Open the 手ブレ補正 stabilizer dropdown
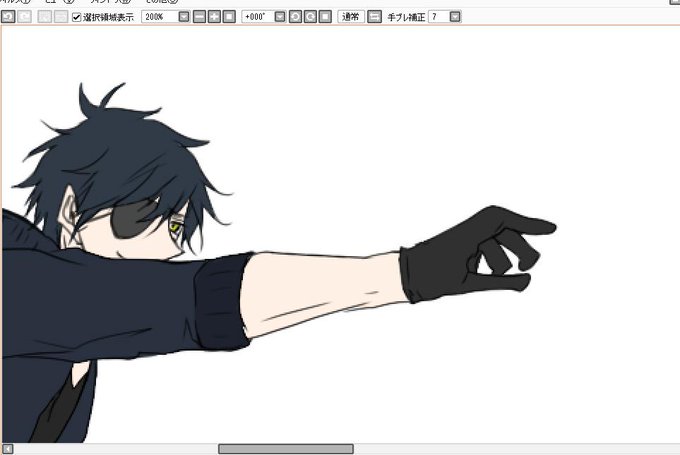 pyautogui.click(x=455, y=17)
